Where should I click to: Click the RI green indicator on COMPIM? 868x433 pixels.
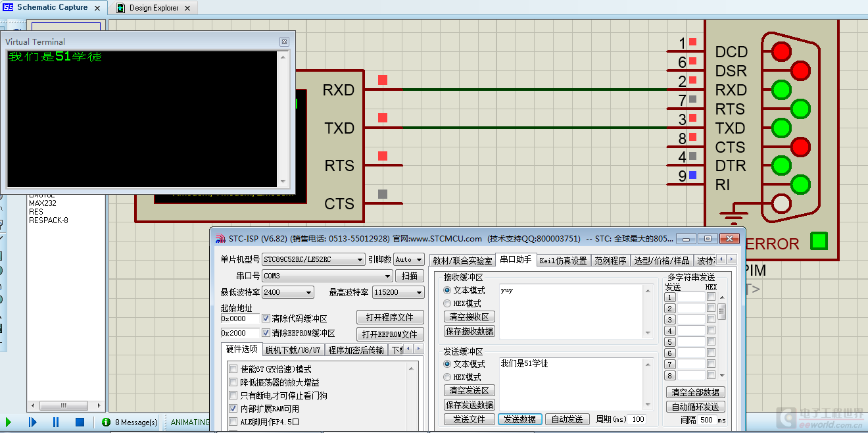coord(800,184)
